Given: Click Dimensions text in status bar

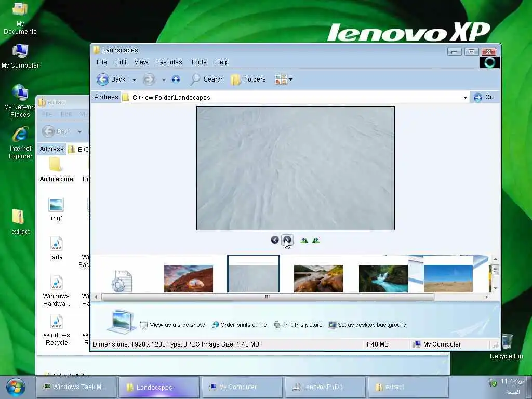Looking at the screenshot, I should 176,344.
